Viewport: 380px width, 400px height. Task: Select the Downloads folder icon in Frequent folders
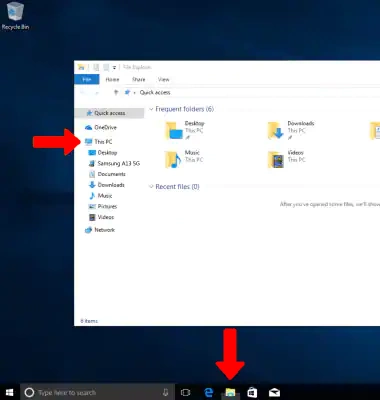[x=276, y=130]
